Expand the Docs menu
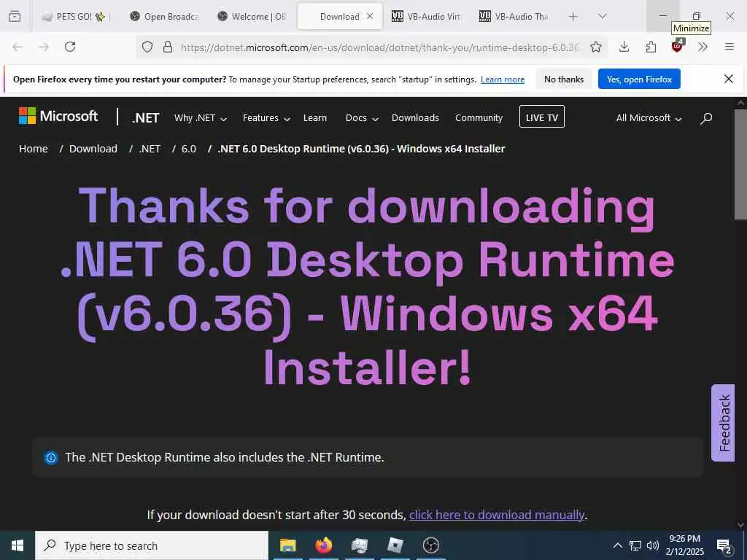 (362, 117)
